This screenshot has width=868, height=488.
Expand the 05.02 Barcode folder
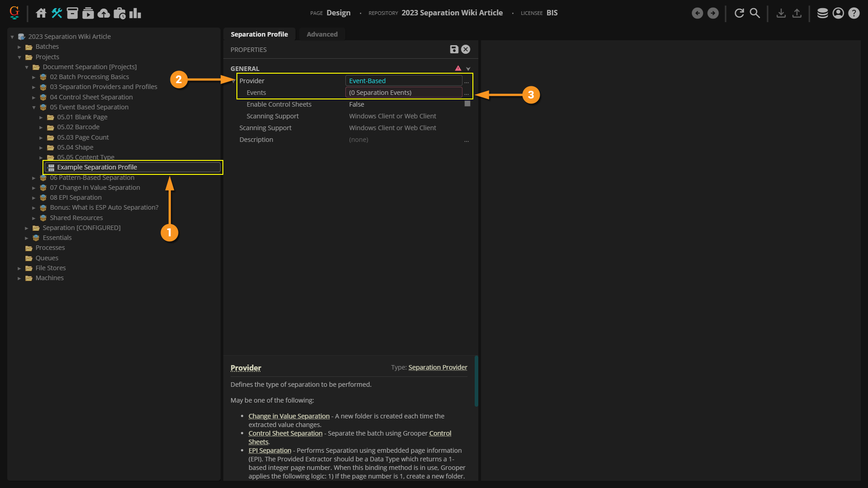coord(41,127)
